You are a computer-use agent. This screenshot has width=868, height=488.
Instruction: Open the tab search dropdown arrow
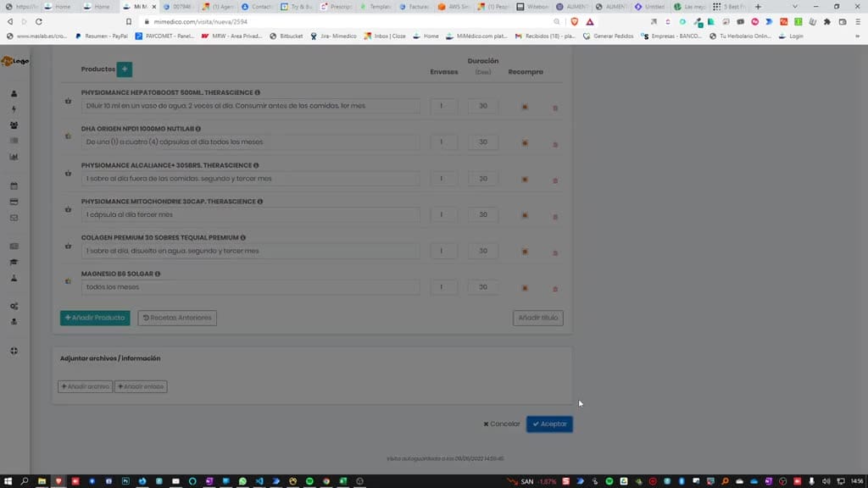[x=795, y=7]
